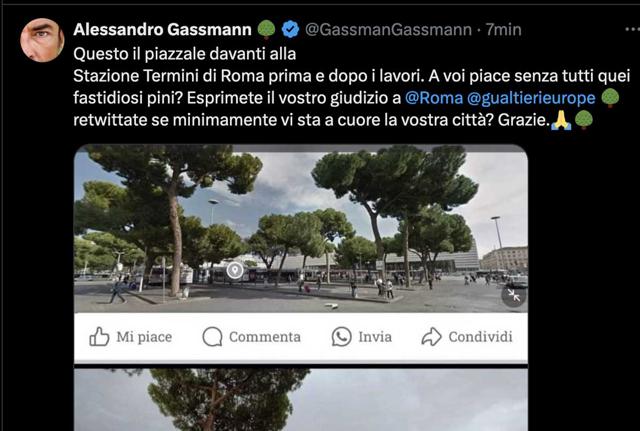The height and width of the screenshot is (431, 640).
Task: Open the @gualtierieurope mention link
Action: point(531,98)
